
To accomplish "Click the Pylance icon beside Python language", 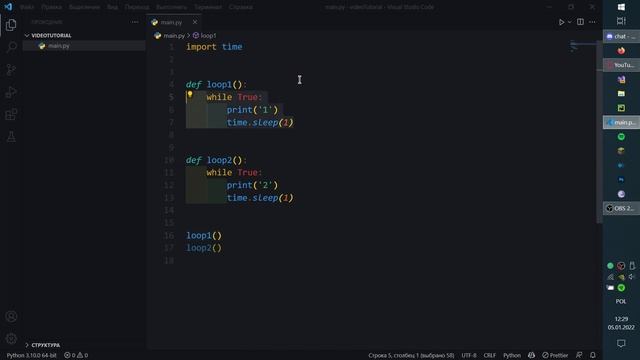I will tap(531, 355).
